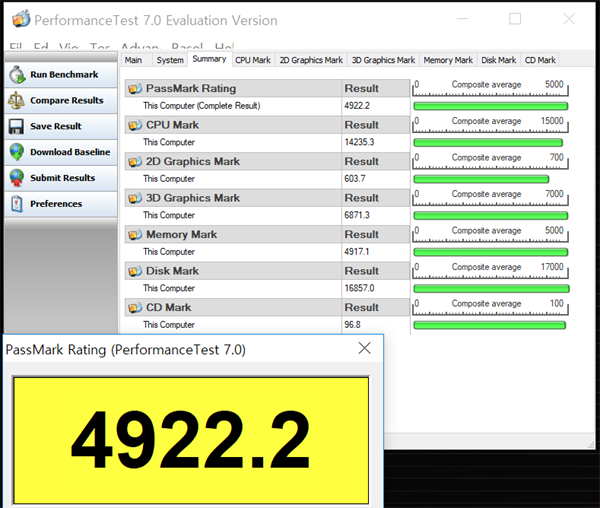Click the Download Baseline button label
Image resolution: width=600 pixels, height=508 pixels.
pyautogui.click(x=70, y=152)
